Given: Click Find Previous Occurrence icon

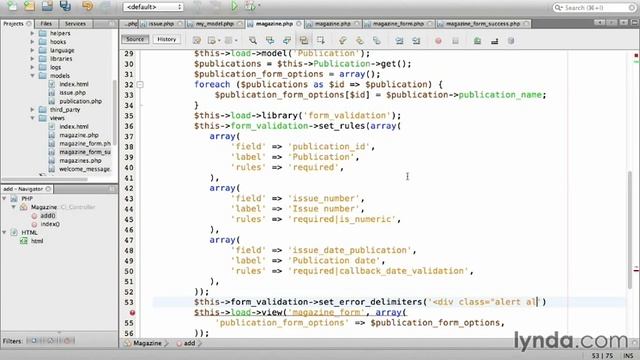Looking at the screenshot, I should [x=270, y=40].
